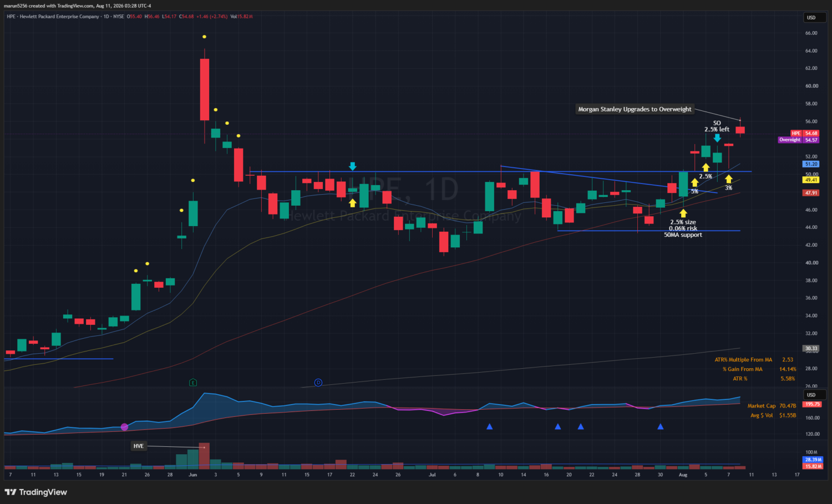Screen dimensions: 832x504
Task: Click the red 47.91 moving average label
Action: click(811, 193)
